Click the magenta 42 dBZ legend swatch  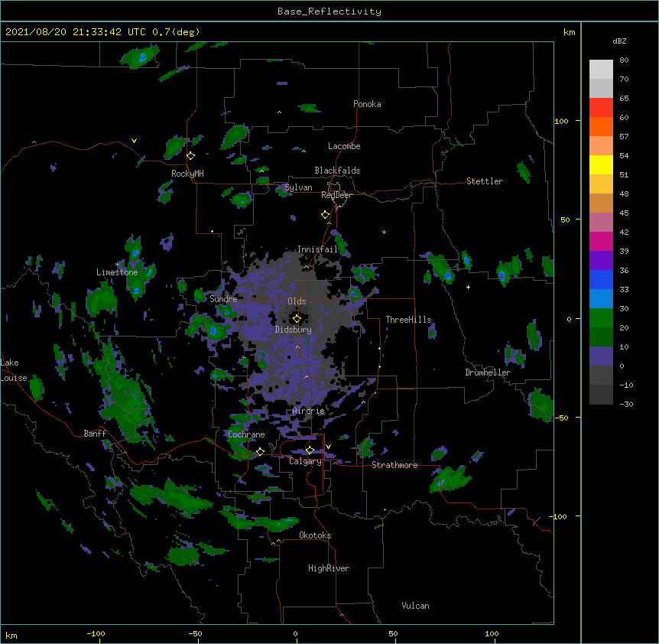point(601,241)
